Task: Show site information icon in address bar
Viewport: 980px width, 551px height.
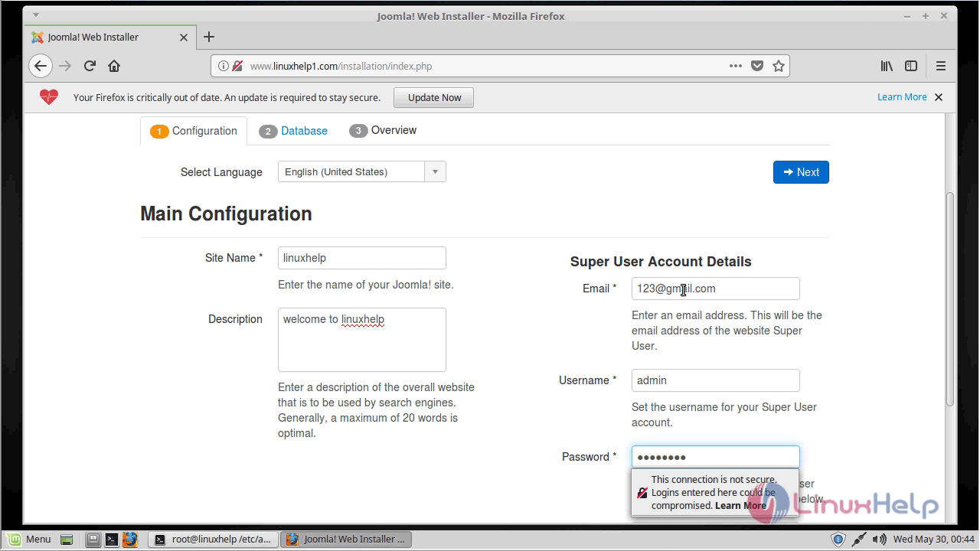Action: pos(224,66)
